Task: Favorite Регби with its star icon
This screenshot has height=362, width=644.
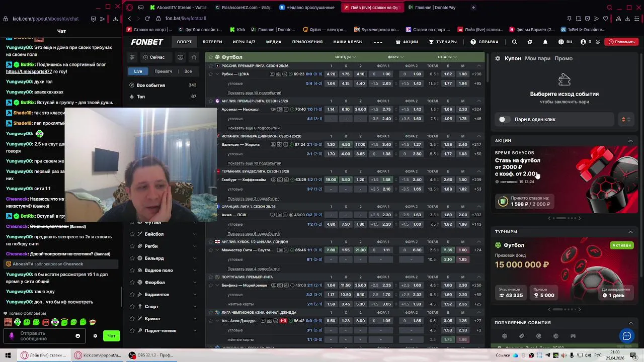Action: pos(132,246)
